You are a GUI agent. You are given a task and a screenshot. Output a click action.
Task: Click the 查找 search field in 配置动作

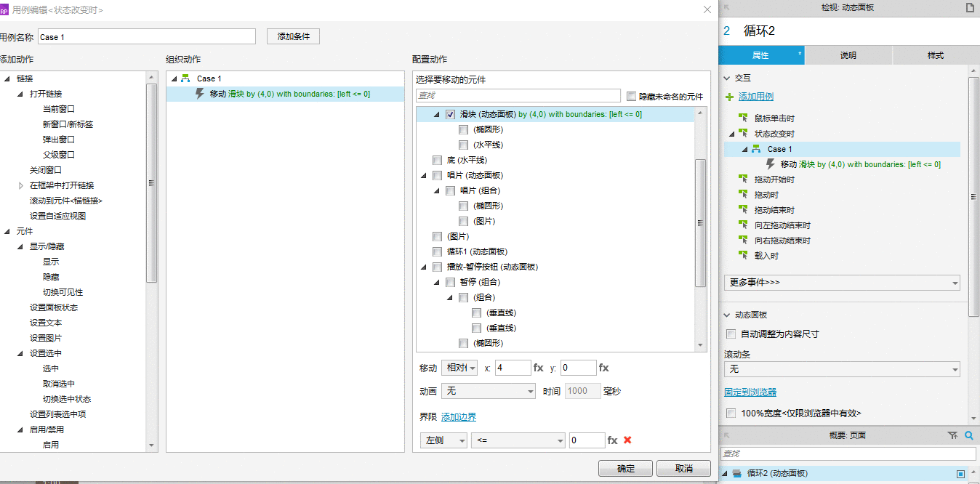click(x=518, y=95)
